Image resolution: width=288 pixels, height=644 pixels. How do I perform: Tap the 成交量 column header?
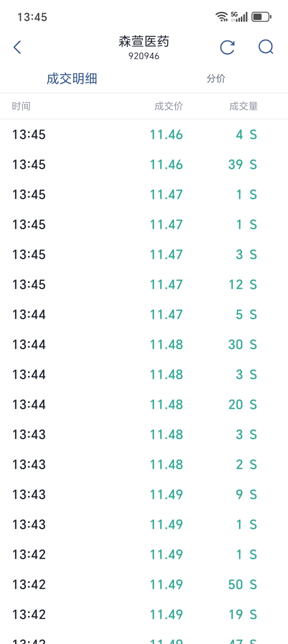(243, 106)
